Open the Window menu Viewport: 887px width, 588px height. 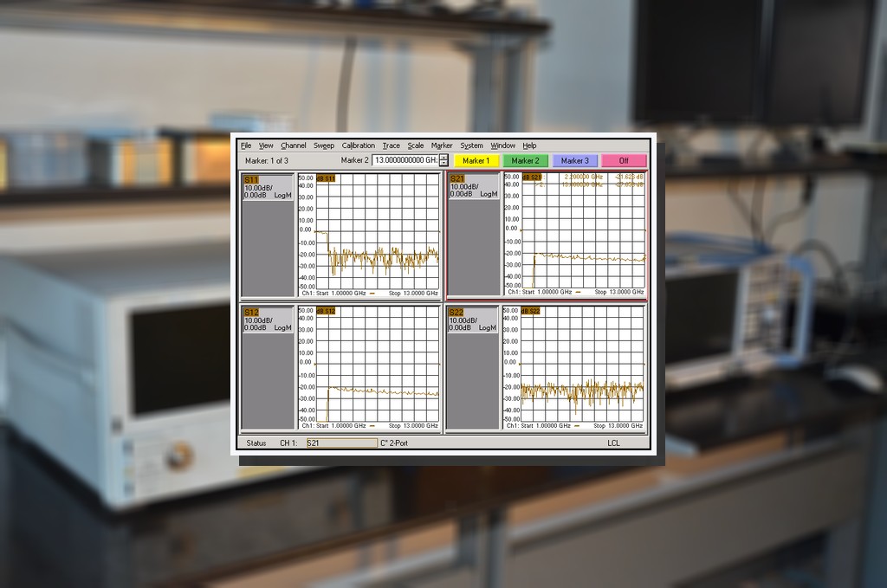[503, 145]
